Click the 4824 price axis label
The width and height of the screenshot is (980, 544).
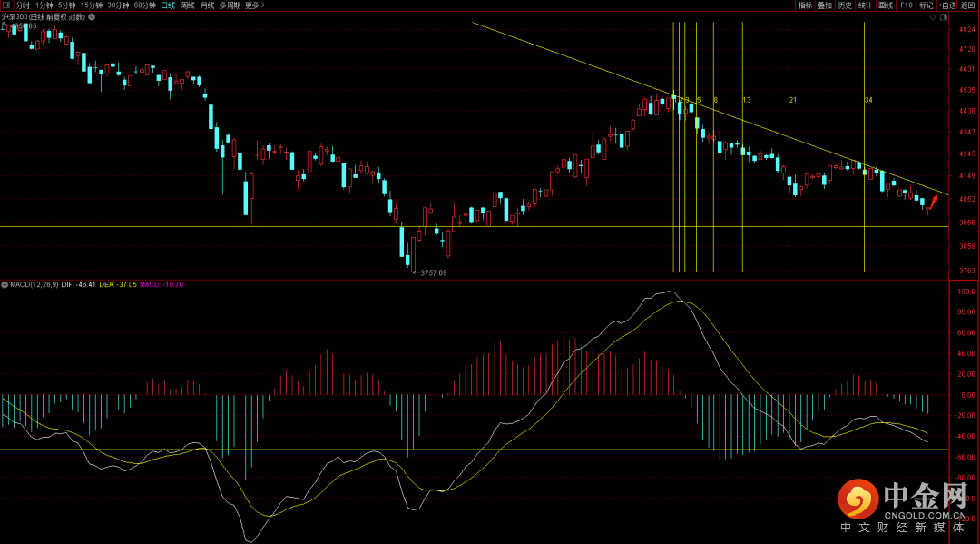[x=966, y=29]
